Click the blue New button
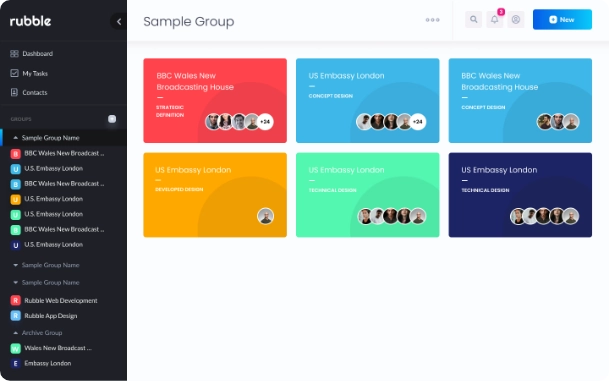The image size is (609, 381). (x=562, y=19)
